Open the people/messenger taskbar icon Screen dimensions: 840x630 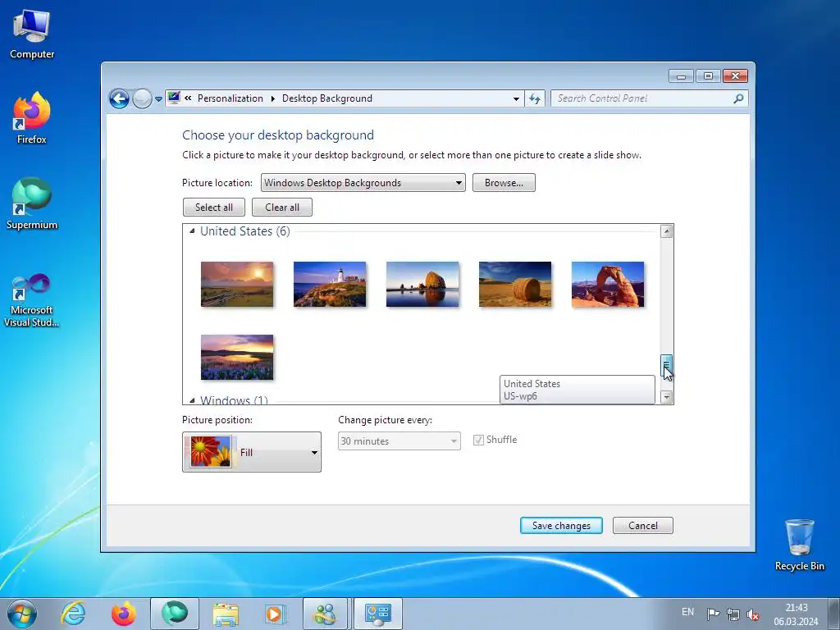325,614
